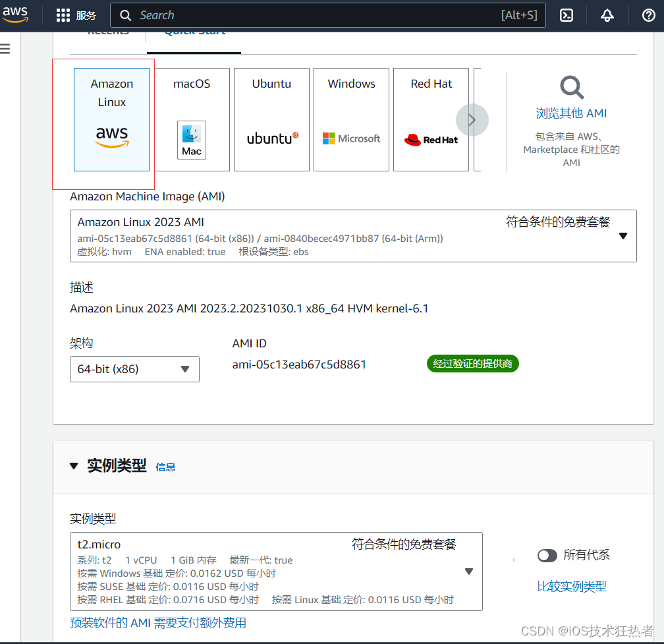Click the 经过验证的提供商 badge
664x644 pixels.
pos(472,363)
